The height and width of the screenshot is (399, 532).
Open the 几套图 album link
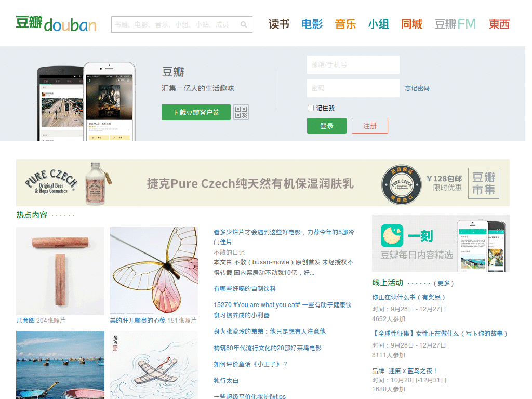tap(25, 320)
